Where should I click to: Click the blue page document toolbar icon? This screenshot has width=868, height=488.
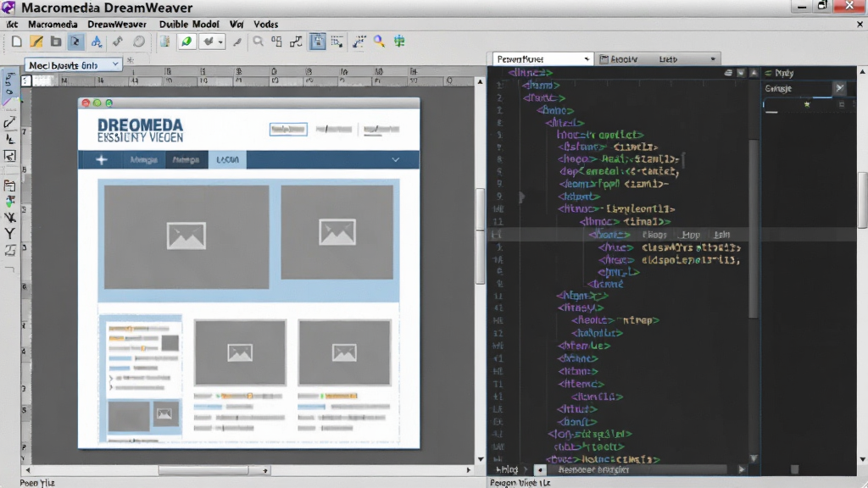click(165, 42)
